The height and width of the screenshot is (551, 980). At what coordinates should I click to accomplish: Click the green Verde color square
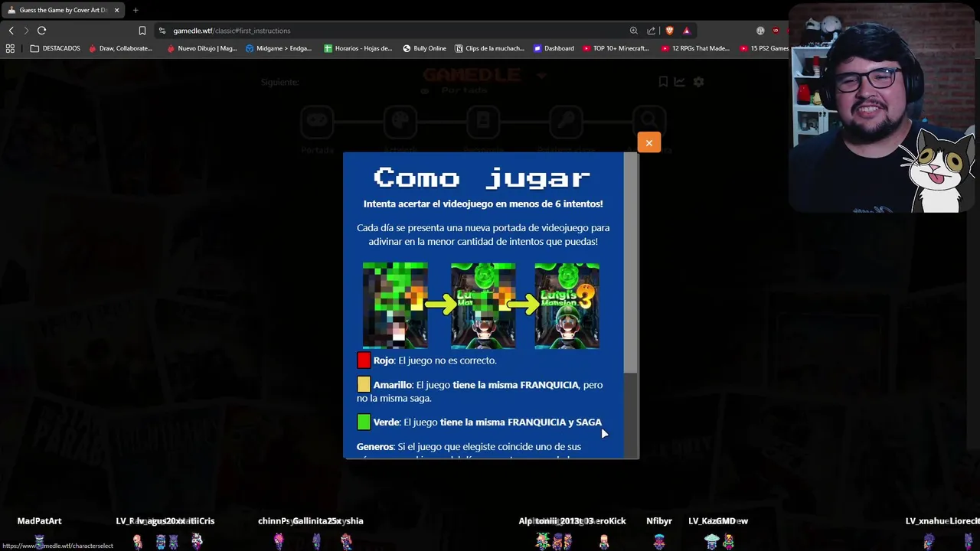click(364, 422)
